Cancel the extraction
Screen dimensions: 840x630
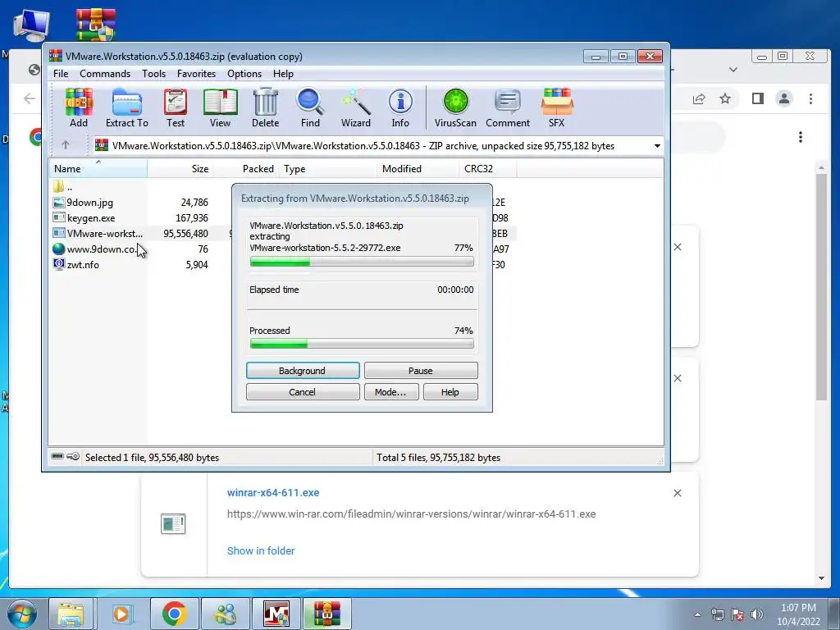(303, 392)
